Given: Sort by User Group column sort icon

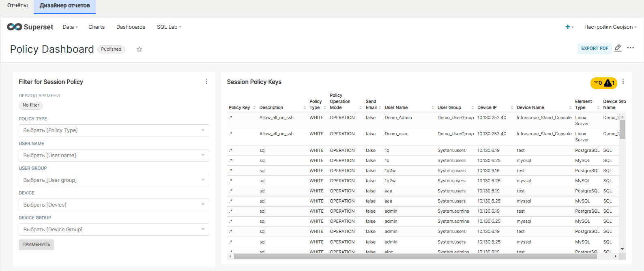Looking at the screenshot, I should click(472, 108).
